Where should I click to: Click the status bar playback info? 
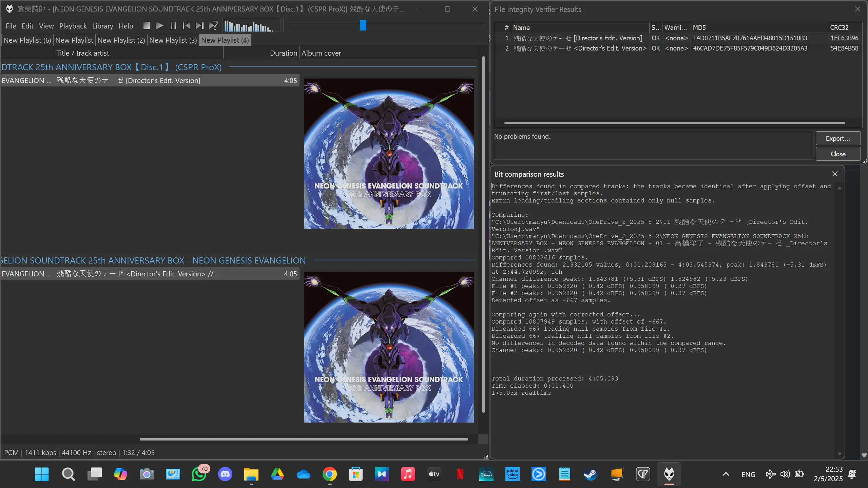(x=79, y=453)
